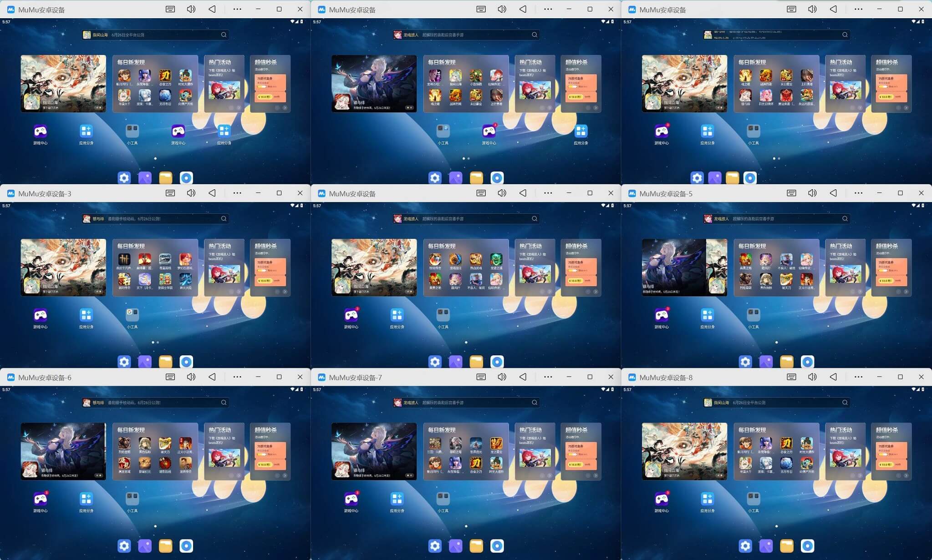Tap the back triangle in MuMu安卓设备-3
This screenshot has height=560, width=932.
tap(212, 193)
